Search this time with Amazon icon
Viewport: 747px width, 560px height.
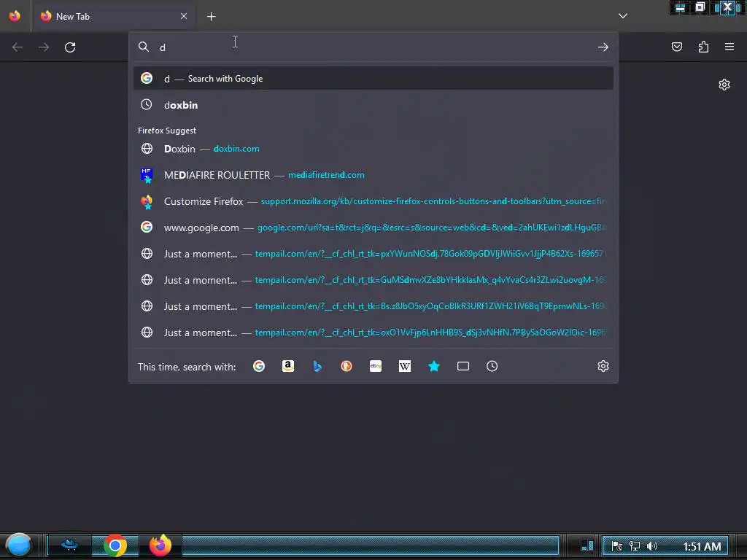288,366
